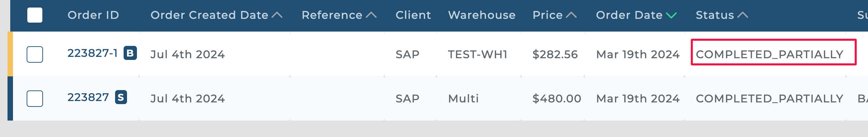Click the B badge beside order 223827-1

tap(130, 53)
